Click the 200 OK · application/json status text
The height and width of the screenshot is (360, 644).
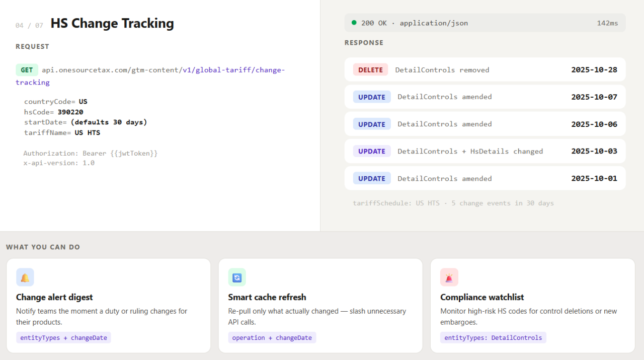tap(415, 23)
